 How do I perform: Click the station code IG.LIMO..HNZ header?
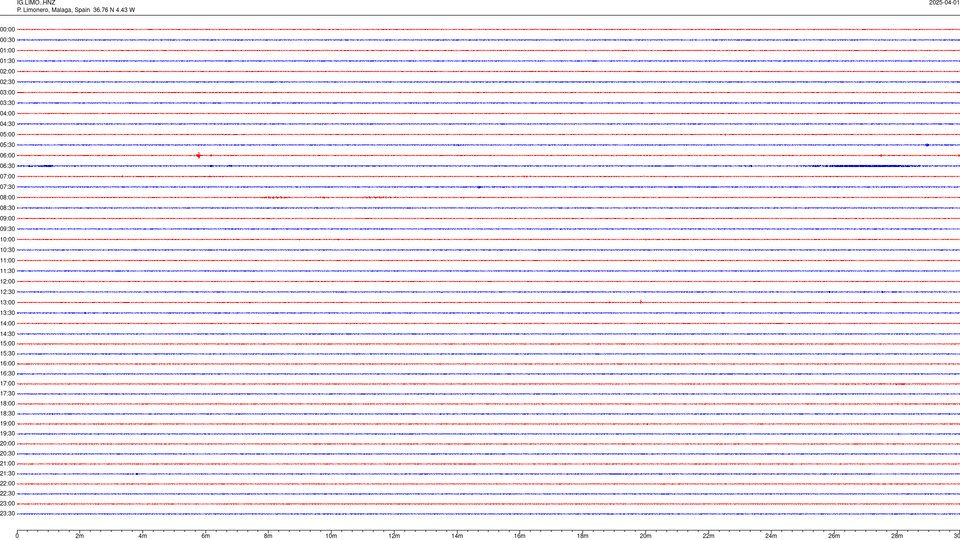[x=36, y=3]
